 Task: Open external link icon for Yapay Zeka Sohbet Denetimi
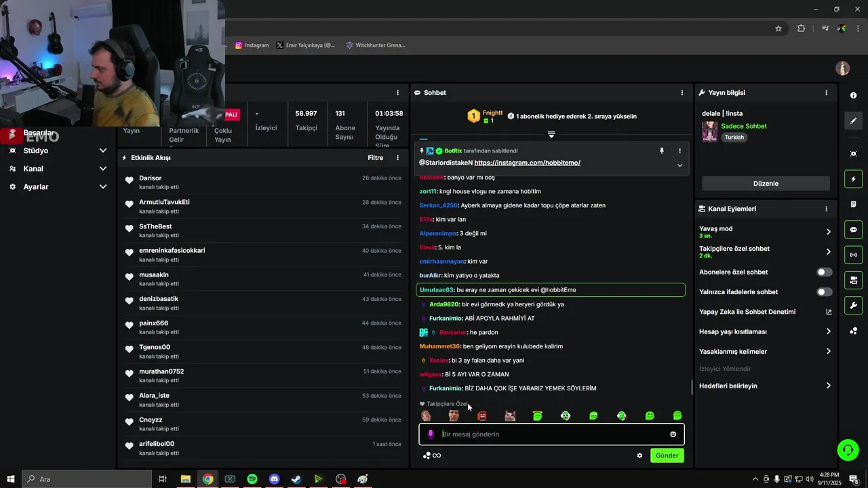click(x=828, y=312)
